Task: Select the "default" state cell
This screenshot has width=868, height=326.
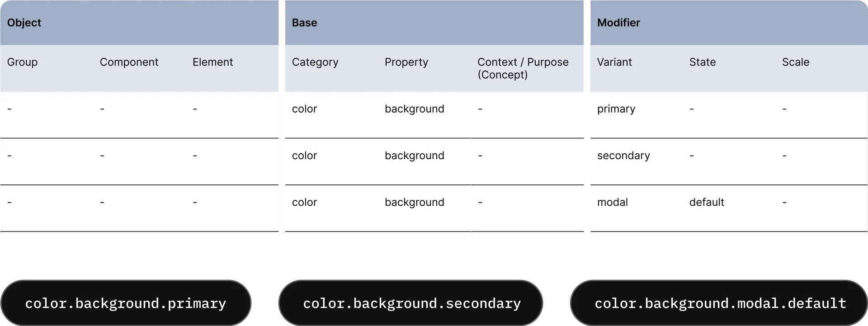Action: (707, 202)
